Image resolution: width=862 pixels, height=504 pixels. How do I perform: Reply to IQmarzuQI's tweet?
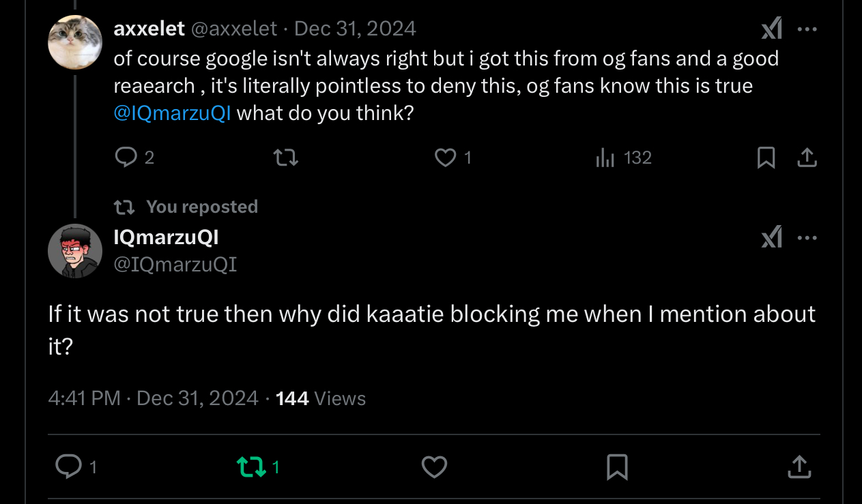(x=68, y=467)
